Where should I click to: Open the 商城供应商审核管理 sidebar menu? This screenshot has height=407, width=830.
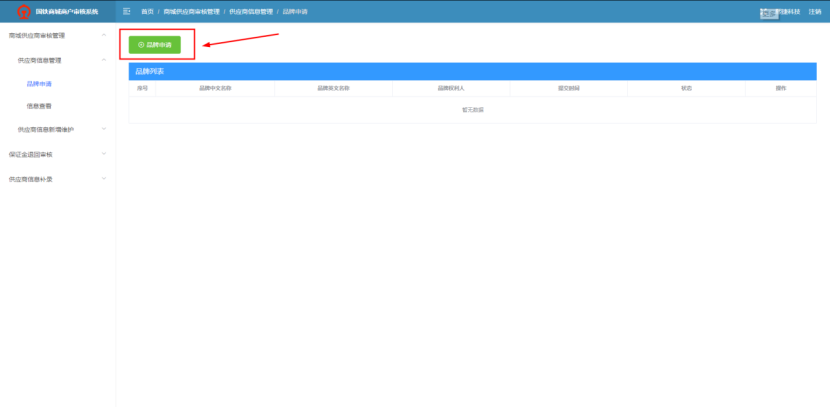pos(37,35)
